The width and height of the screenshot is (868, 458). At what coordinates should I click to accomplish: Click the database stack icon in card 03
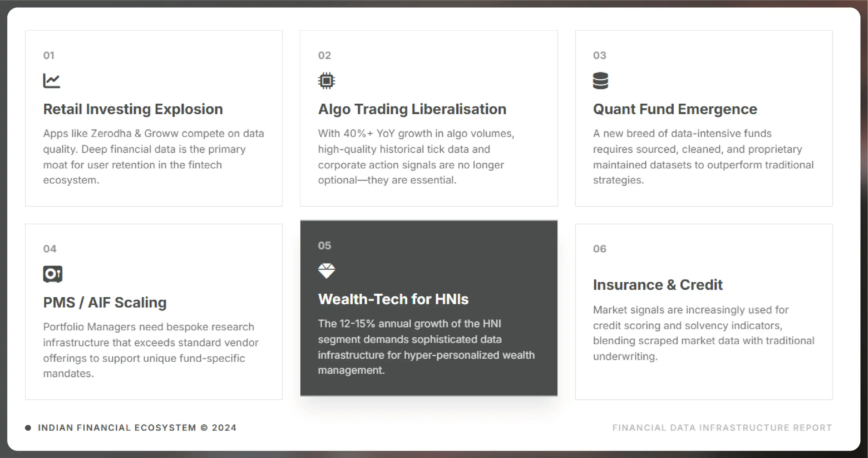tap(601, 81)
